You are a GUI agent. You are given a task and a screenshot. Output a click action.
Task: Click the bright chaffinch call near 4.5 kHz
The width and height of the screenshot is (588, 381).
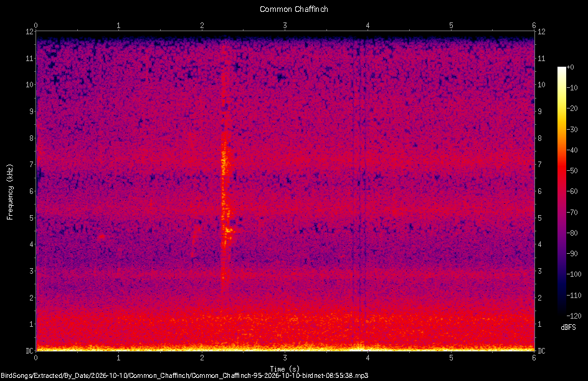(x=229, y=230)
